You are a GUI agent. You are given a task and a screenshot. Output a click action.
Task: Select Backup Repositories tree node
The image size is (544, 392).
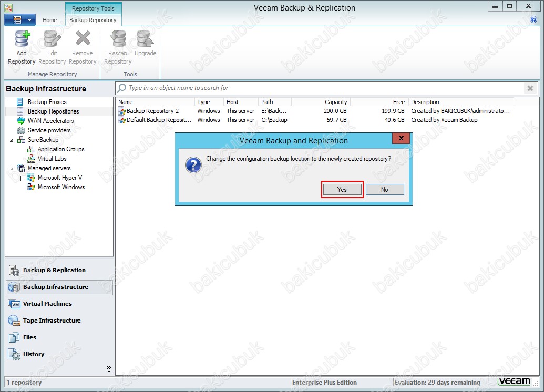[53, 111]
